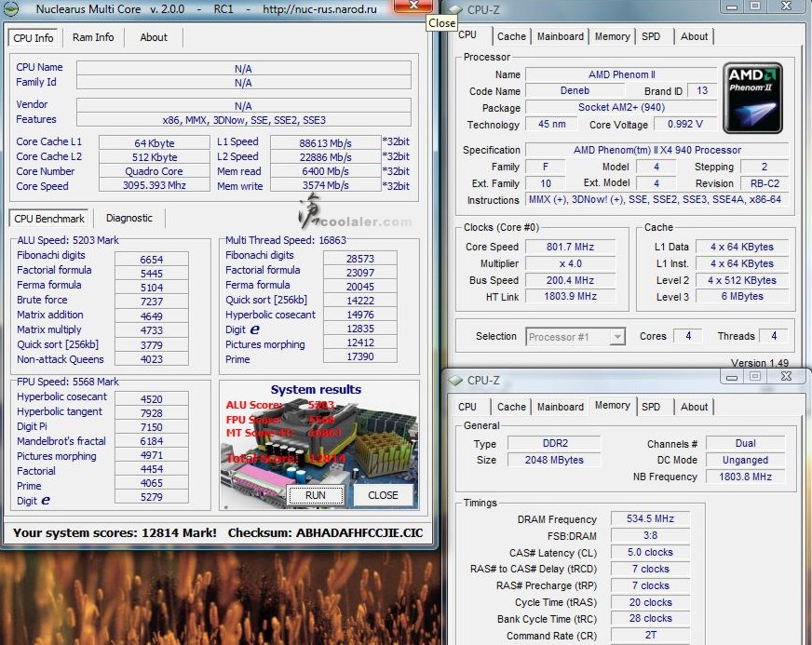Close the lower CPU-Z window
The image size is (812, 645).
pyautogui.click(x=786, y=376)
